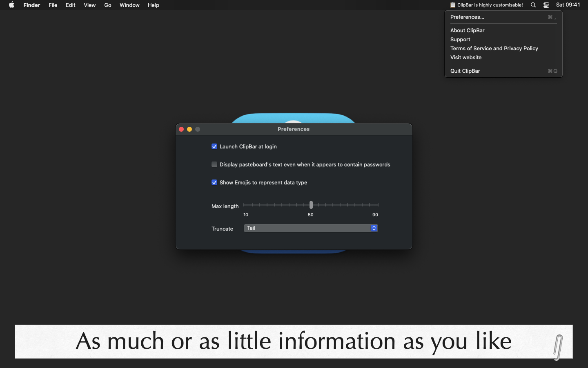Click the menu bar clock Sat 09:41

568,5
